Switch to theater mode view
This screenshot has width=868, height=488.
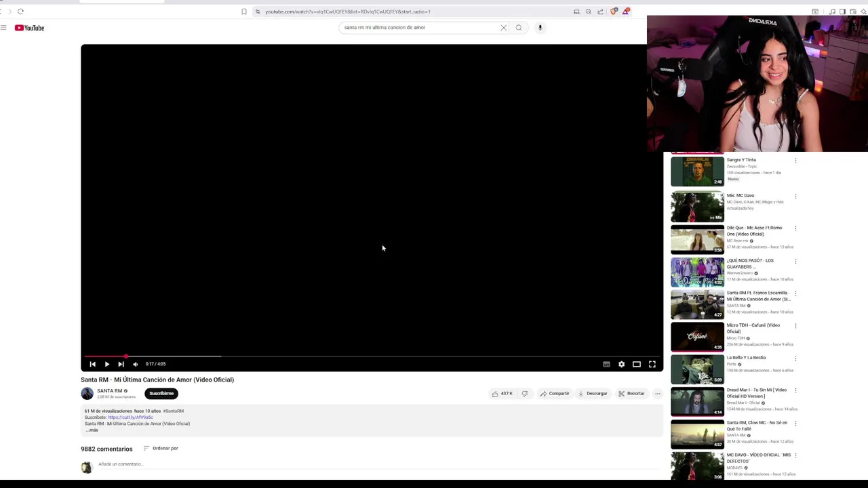click(637, 364)
